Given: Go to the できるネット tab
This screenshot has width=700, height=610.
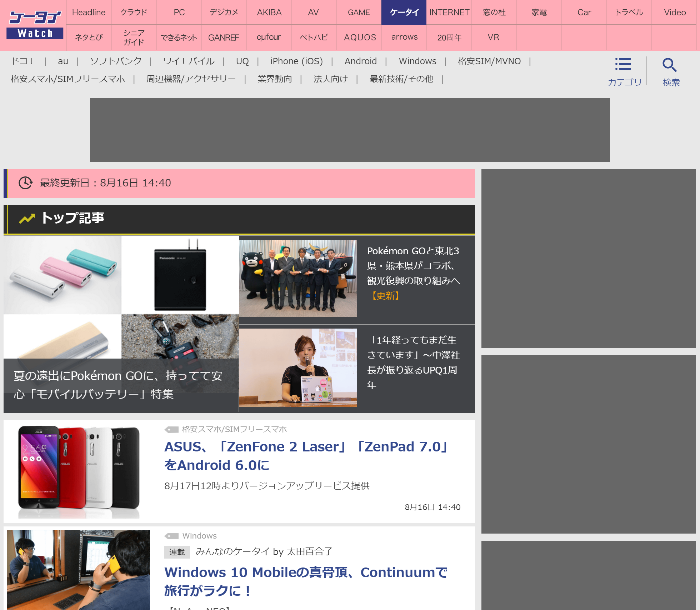Looking at the screenshot, I should [179, 37].
